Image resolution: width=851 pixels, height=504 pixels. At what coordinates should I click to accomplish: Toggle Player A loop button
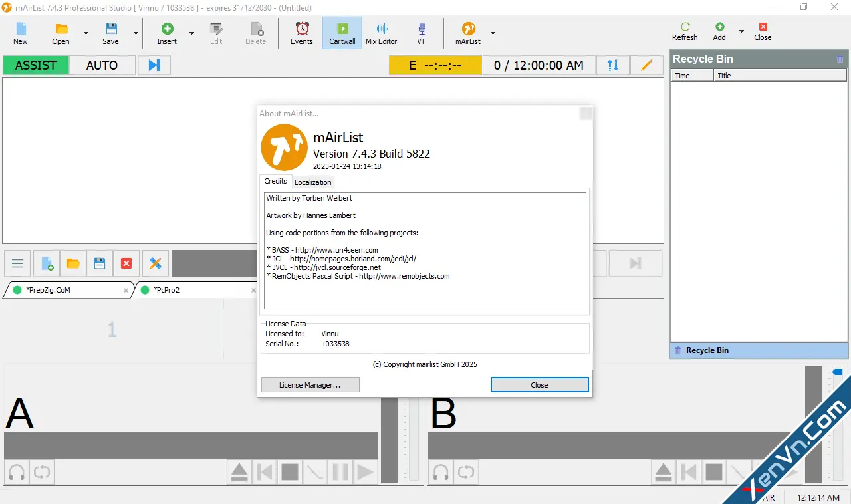click(41, 473)
